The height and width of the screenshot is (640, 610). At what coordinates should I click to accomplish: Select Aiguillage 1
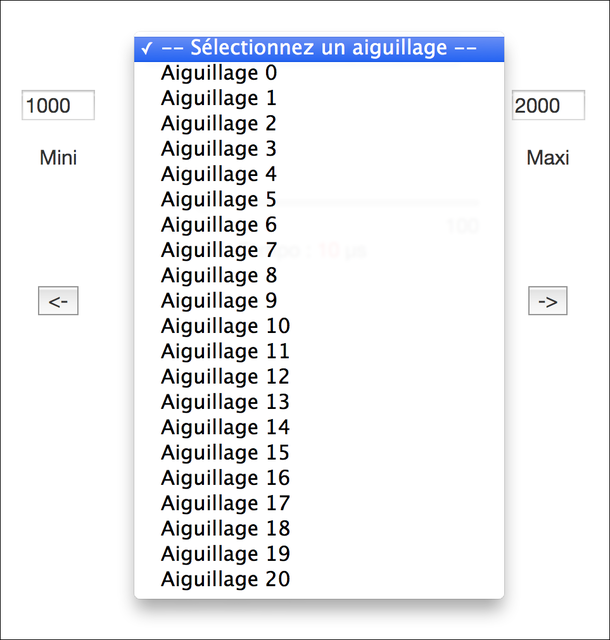click(x=319, y=99)
